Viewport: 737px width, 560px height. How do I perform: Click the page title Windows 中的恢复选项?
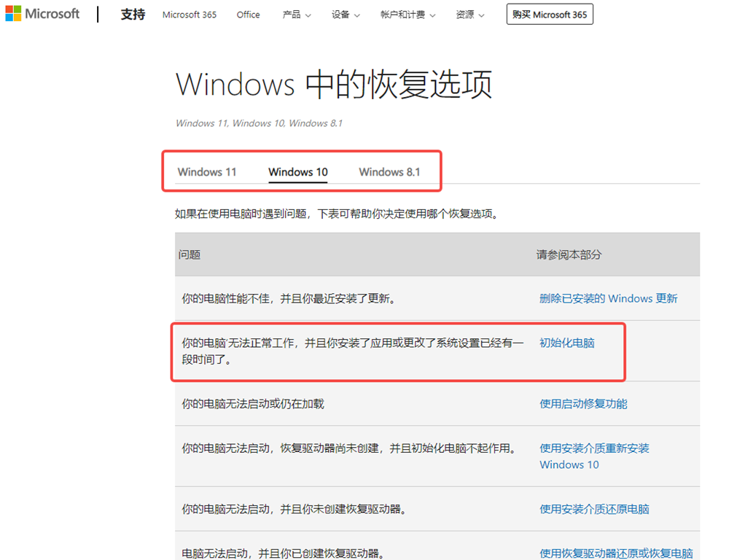[x=334, y=85]
